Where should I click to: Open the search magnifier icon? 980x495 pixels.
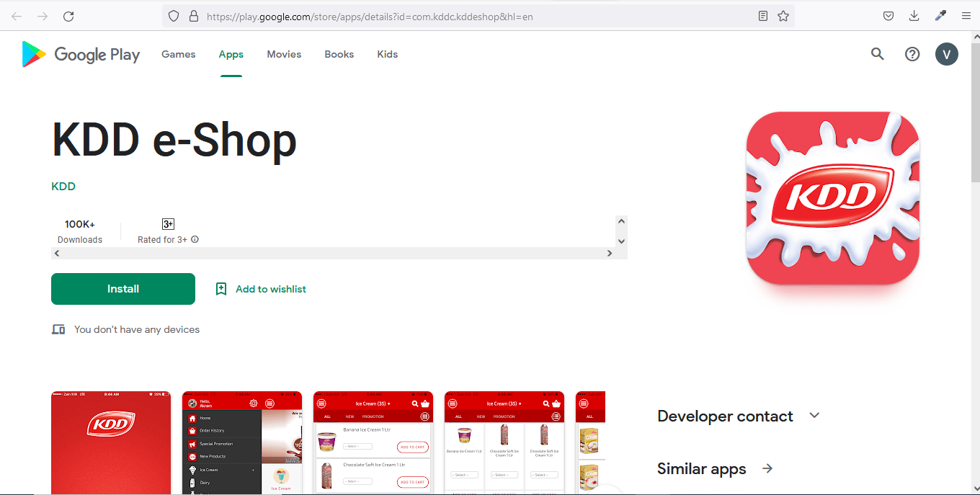(877, 54)
